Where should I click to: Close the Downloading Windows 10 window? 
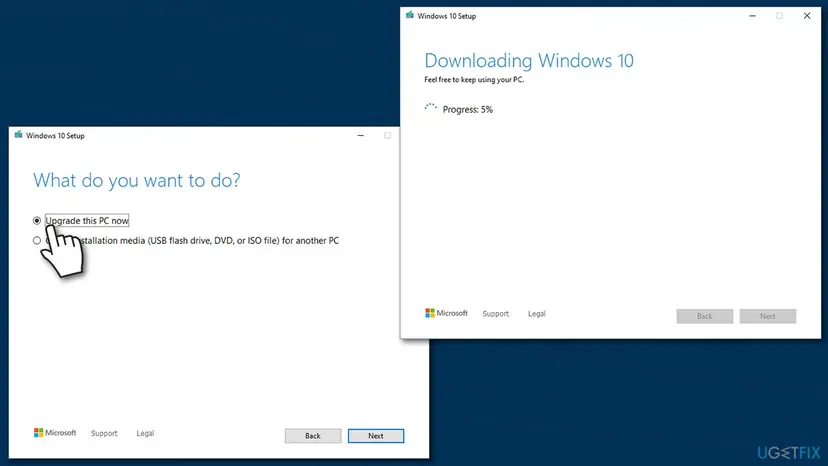click(807, 16)
